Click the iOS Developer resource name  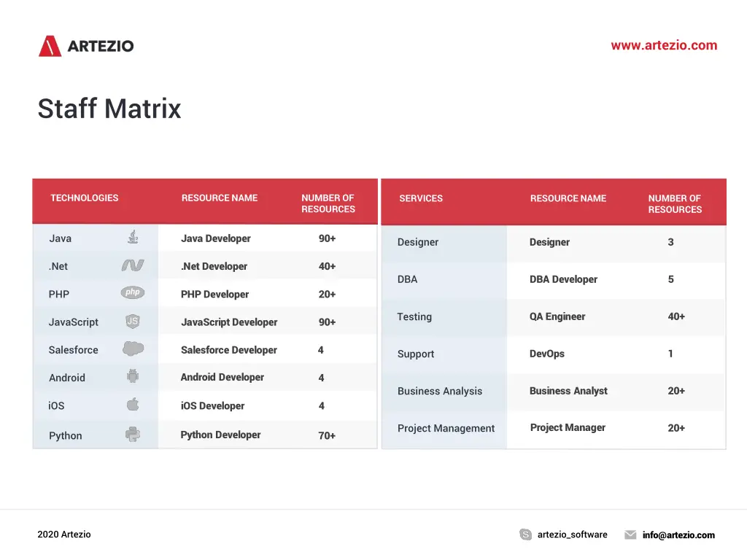tap(212, 405)
